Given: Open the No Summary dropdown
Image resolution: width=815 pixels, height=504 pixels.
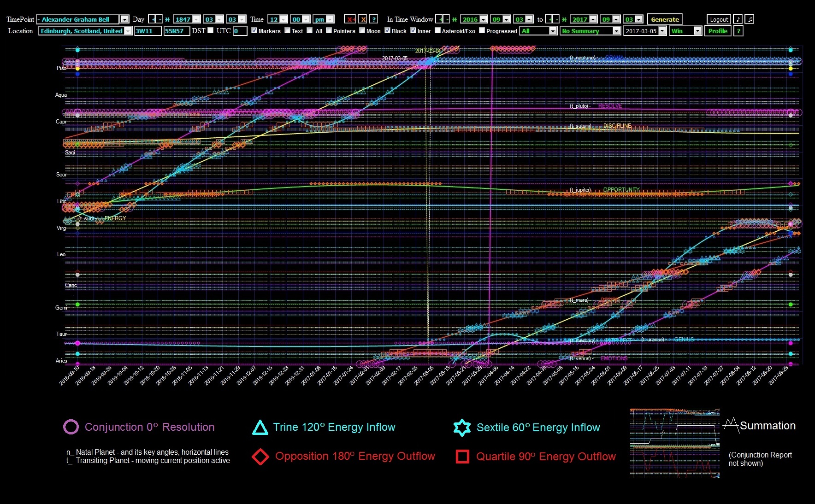Looking at the screenshot, I should pyautogui.click(x=591, y=31).
